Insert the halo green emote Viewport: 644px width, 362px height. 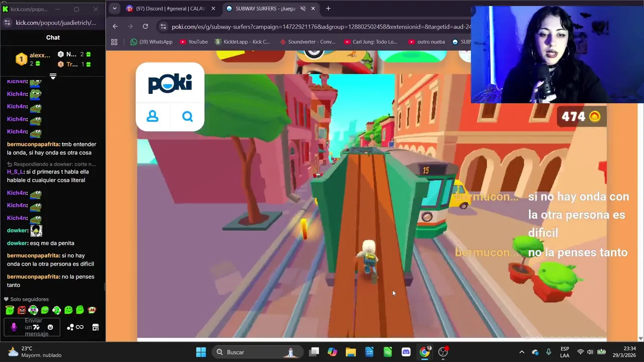click(x=10, y=310)
